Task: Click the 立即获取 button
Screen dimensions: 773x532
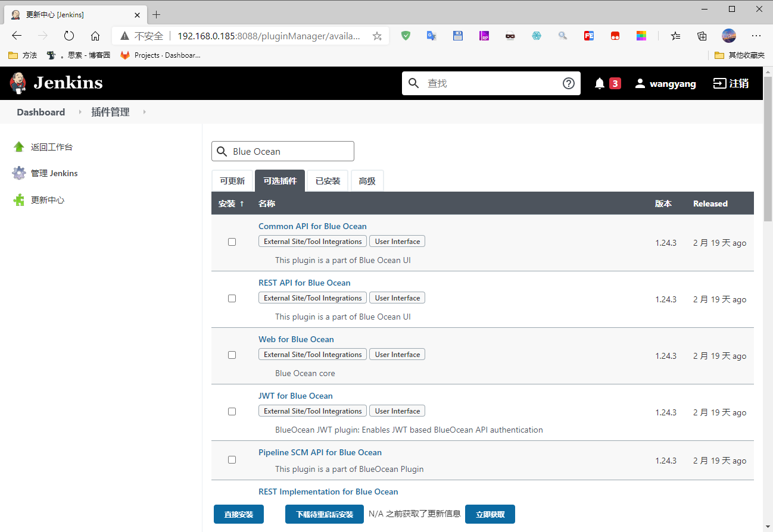Action: (490, 514)
